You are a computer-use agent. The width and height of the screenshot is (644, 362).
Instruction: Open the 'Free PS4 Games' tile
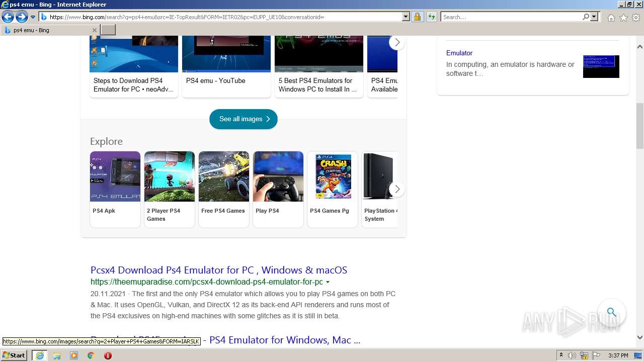pos(224,189)
